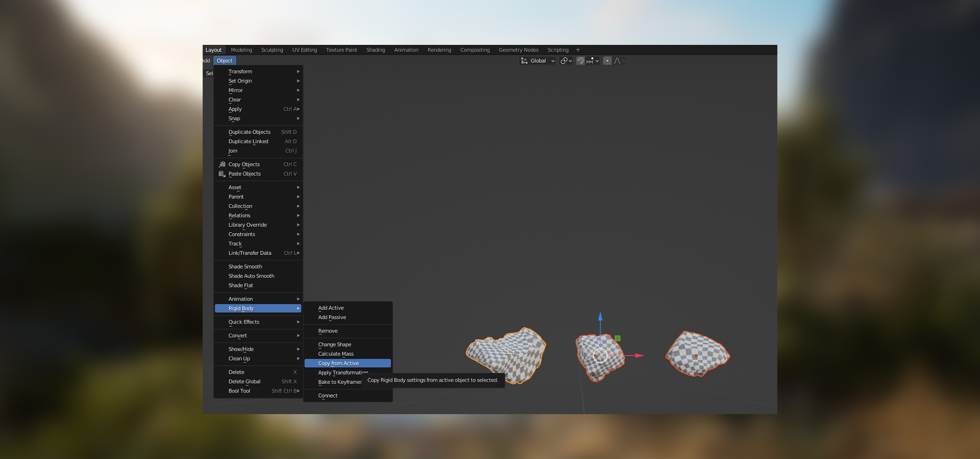980x459 pixels.
Task: Click Calculate Mass in Rigid Body submenu
Action: pos(335,354)
